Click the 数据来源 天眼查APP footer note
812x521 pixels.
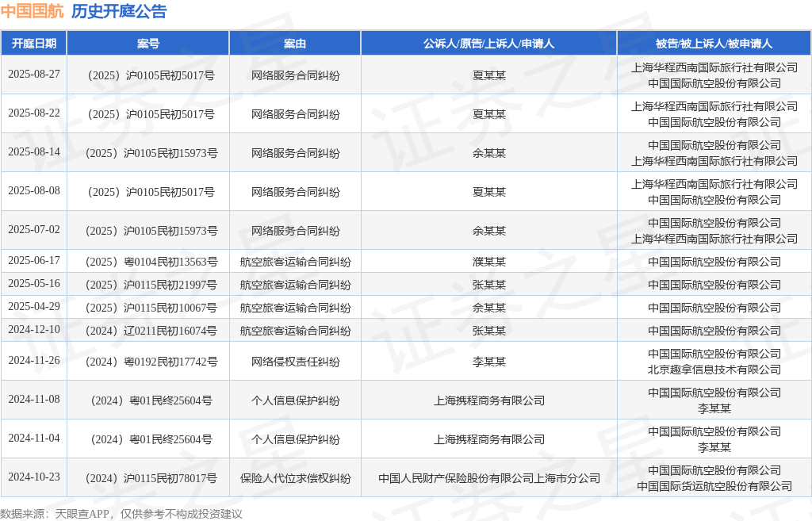point(121,514)
